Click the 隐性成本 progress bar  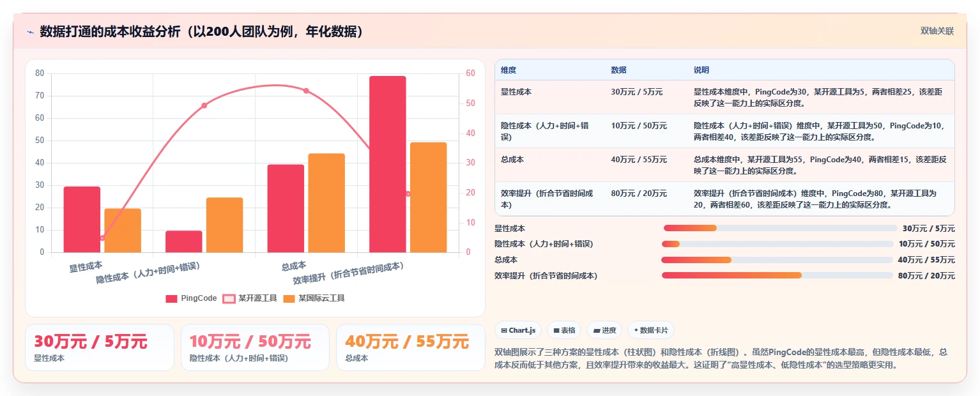click(x=777, y=244)
